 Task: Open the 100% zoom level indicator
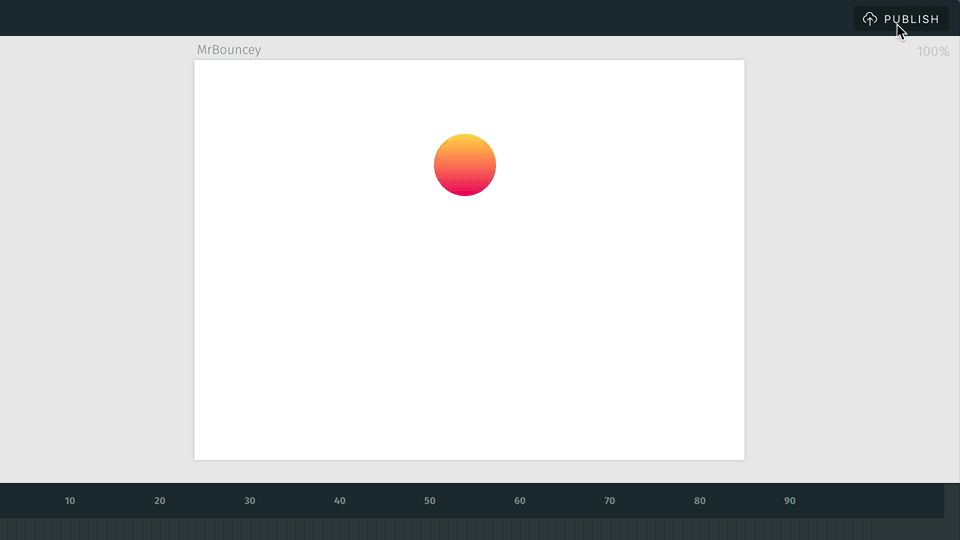coord(932,51)
